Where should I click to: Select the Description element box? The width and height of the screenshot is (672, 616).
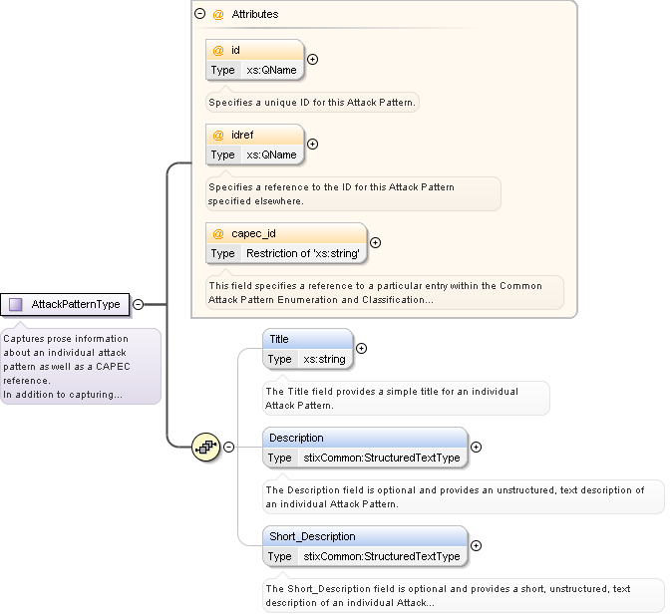(365, 438)
